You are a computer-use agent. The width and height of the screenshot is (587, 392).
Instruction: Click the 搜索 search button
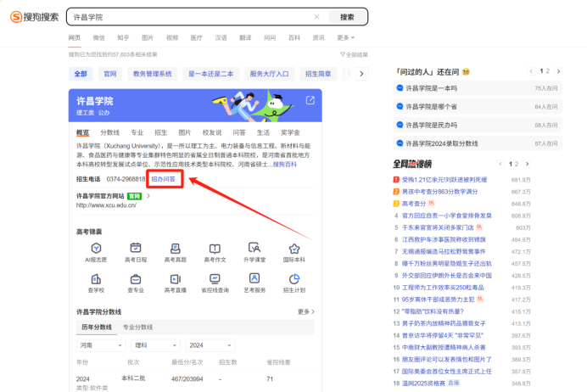pos(347,17)
